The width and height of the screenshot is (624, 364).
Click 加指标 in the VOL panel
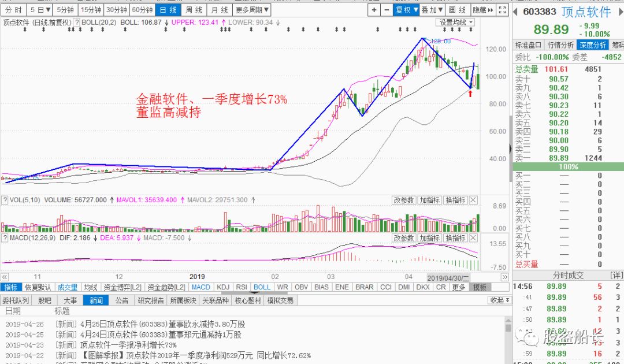[x=430, y=200]
